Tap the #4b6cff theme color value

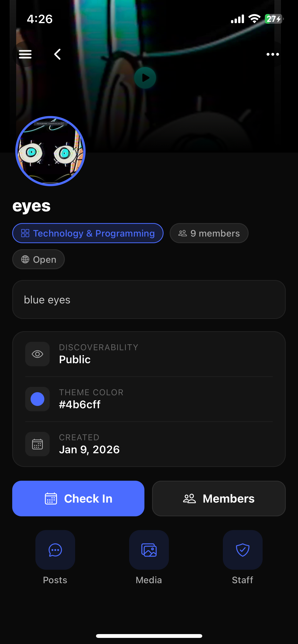(x=80, y=405)
